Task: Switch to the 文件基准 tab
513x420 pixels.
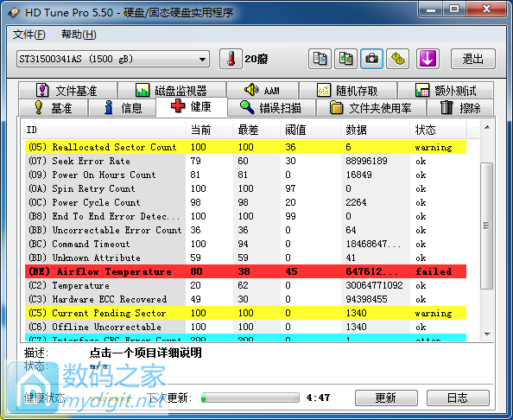Action: click(x=67, y=91)
